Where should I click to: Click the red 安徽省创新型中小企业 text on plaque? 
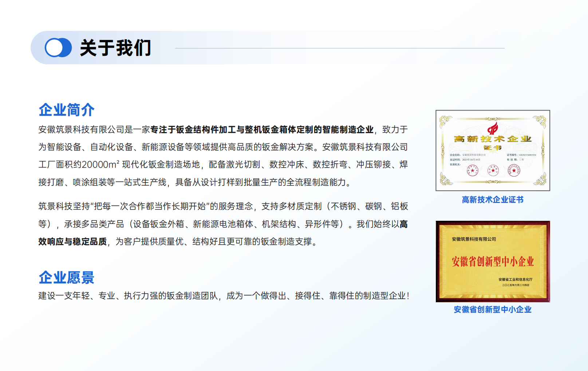[x=493, y=262]
